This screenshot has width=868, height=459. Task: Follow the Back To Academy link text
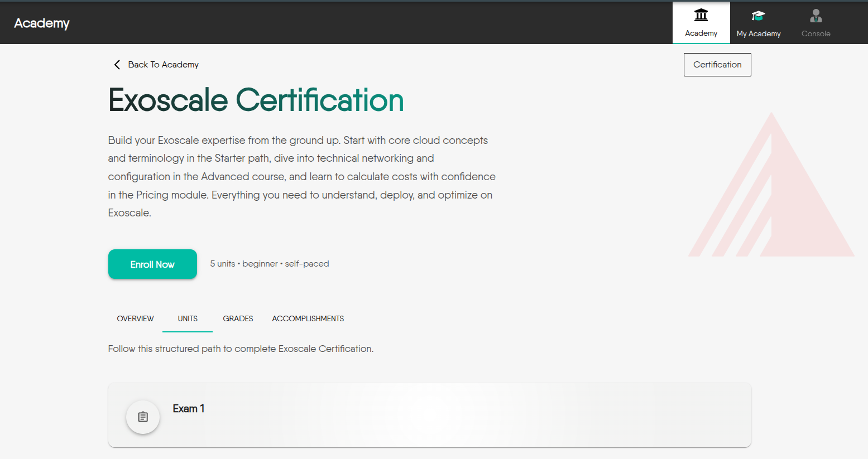coord(163,65)
